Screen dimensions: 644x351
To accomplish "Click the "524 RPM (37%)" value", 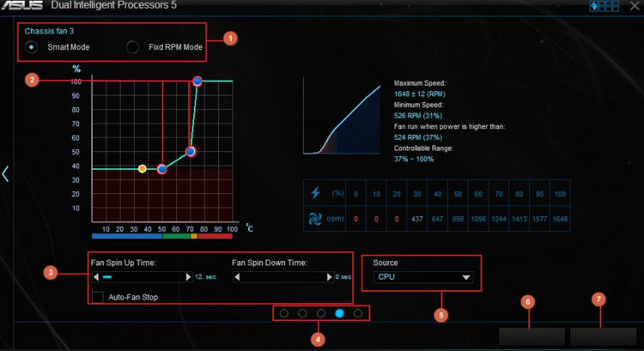I will (417, 137).
